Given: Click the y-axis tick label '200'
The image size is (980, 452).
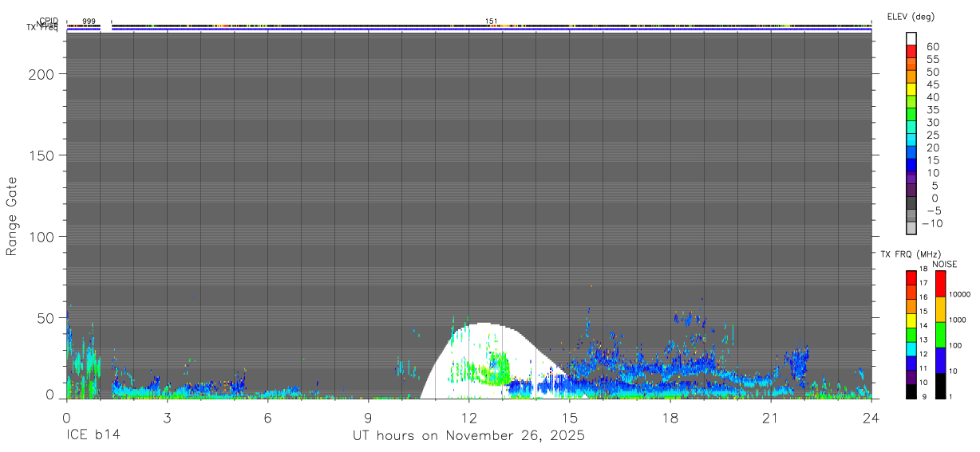Looking at the screenshot, I should (x=42, y=74).
